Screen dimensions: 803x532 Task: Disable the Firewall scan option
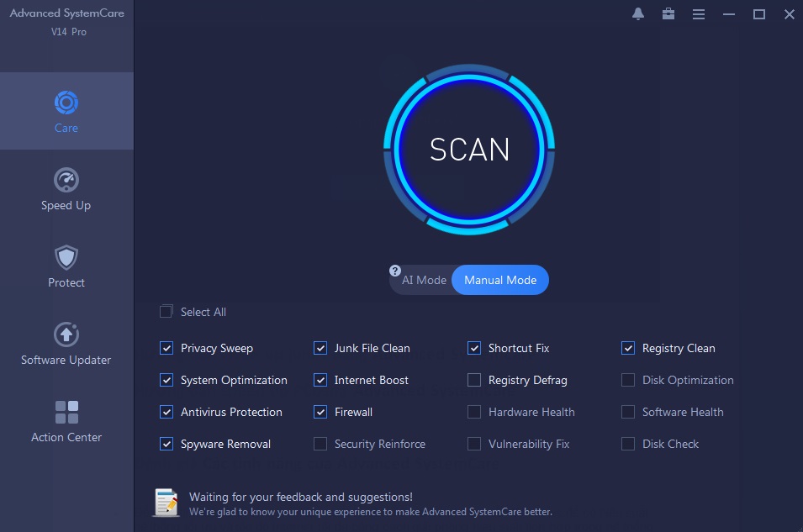click(320, 412)
